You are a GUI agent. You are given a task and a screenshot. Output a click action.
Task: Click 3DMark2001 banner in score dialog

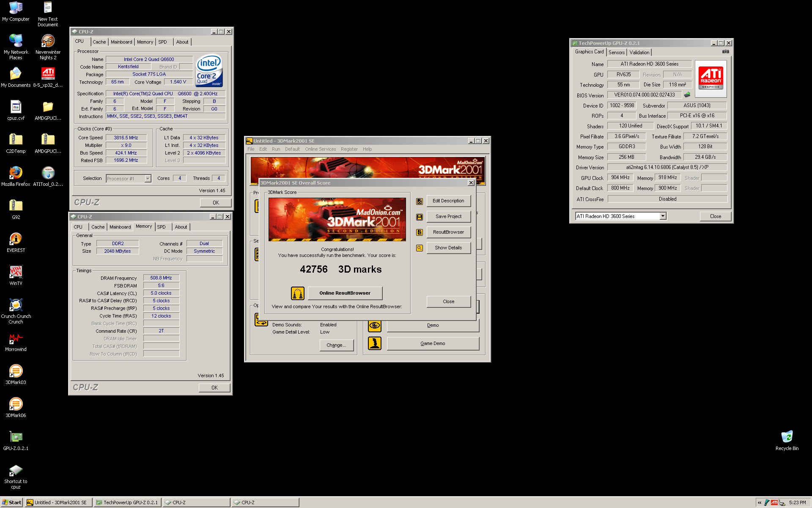(337, 219)
